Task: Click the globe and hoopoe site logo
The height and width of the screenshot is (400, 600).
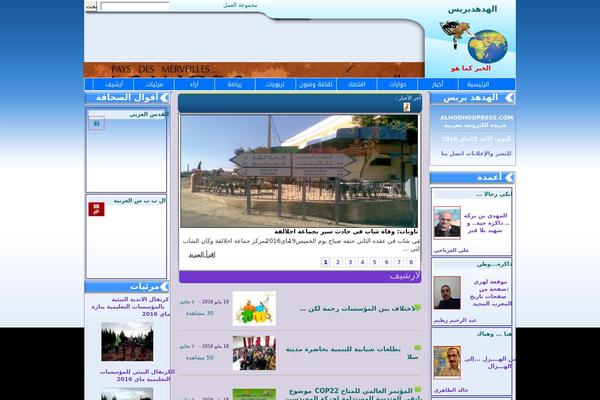Action: [474, 41]
